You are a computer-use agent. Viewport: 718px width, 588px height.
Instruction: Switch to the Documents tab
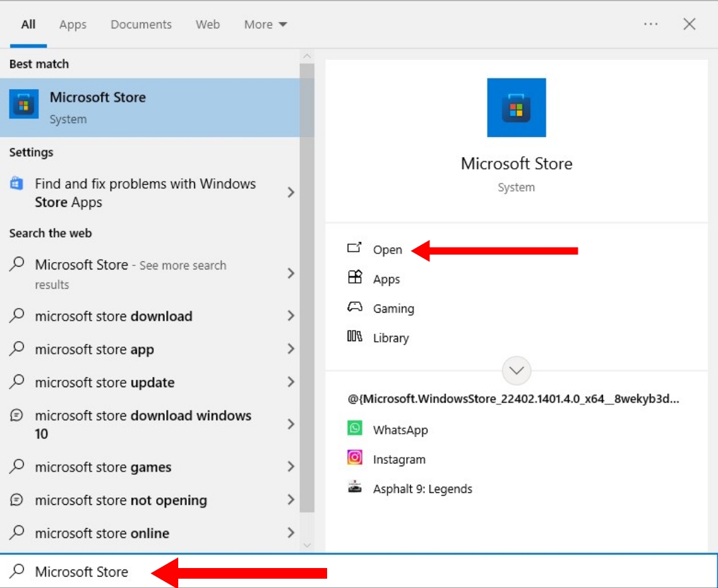pyautogui.click(x=141, y=25)
